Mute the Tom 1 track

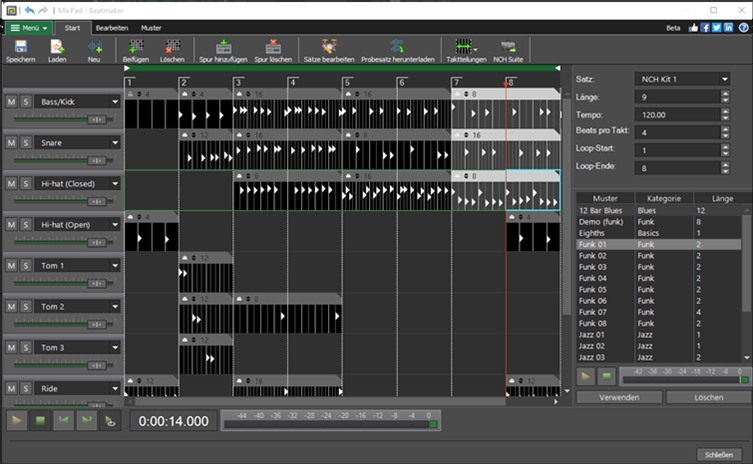click(x=12, y=266)
